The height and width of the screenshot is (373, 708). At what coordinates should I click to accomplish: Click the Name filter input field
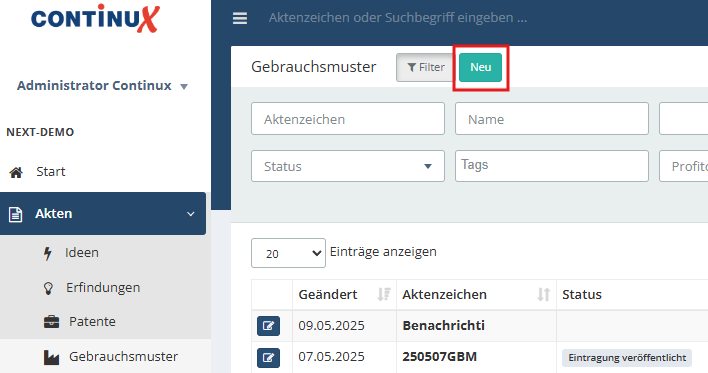(x=552, y=119)
